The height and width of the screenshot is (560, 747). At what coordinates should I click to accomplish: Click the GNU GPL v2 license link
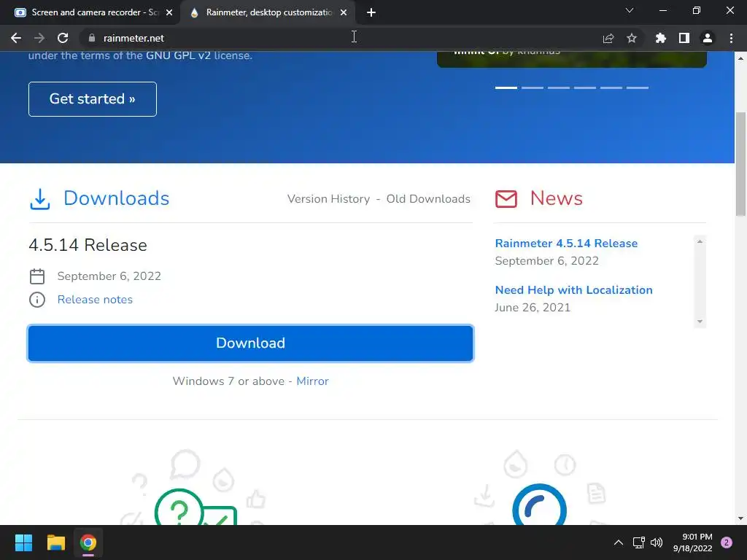178,55
